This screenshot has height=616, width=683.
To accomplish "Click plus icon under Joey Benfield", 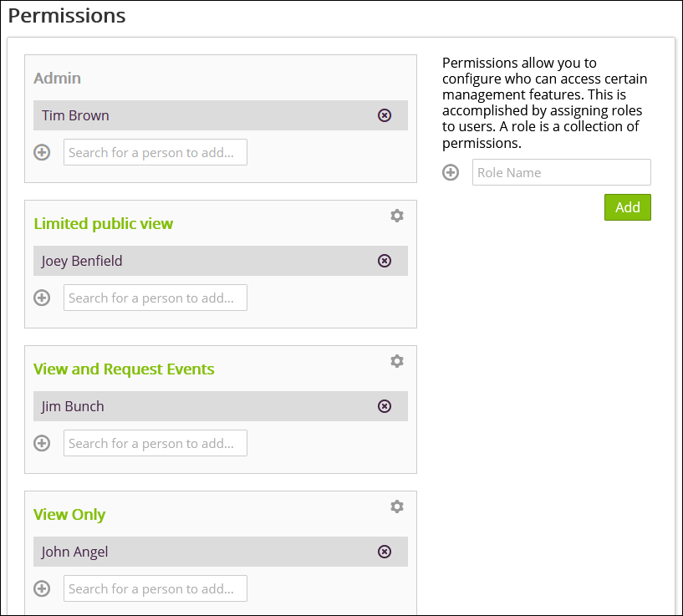I will (x=42, y=298).
